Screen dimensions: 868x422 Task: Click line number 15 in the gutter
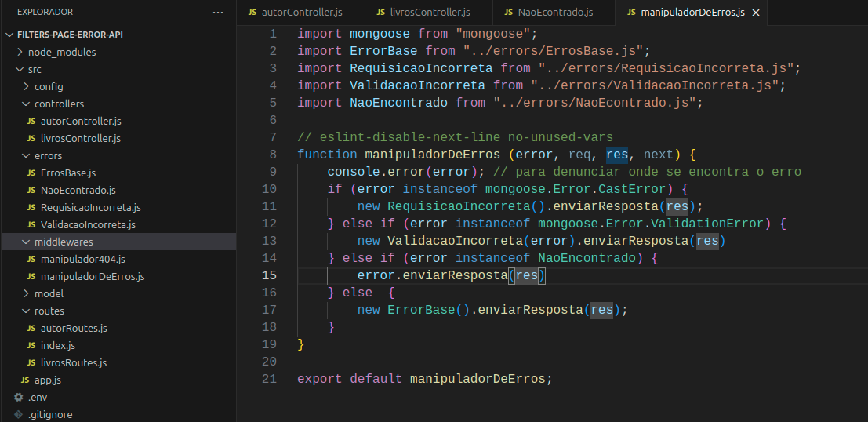[x=269, y=275]
